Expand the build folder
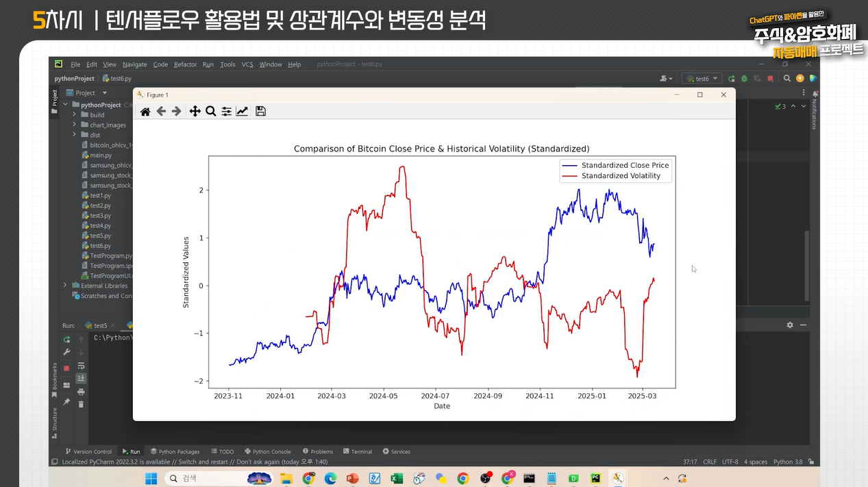 click(75, 115)
